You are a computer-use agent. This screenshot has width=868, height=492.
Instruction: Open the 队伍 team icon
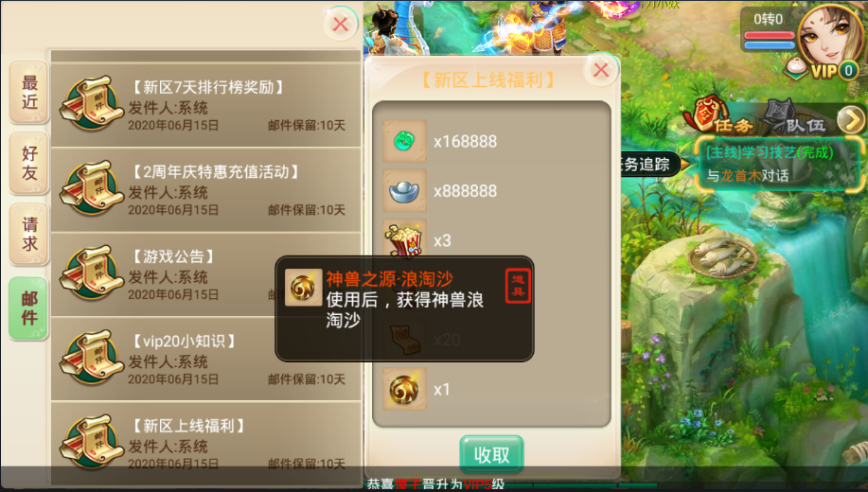click(793, 118)
